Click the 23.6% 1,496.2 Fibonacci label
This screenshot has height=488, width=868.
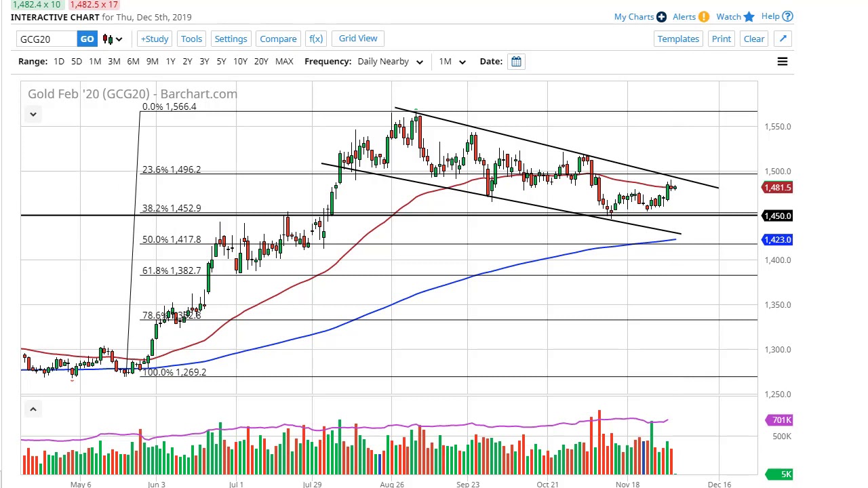tap(171, 170)
